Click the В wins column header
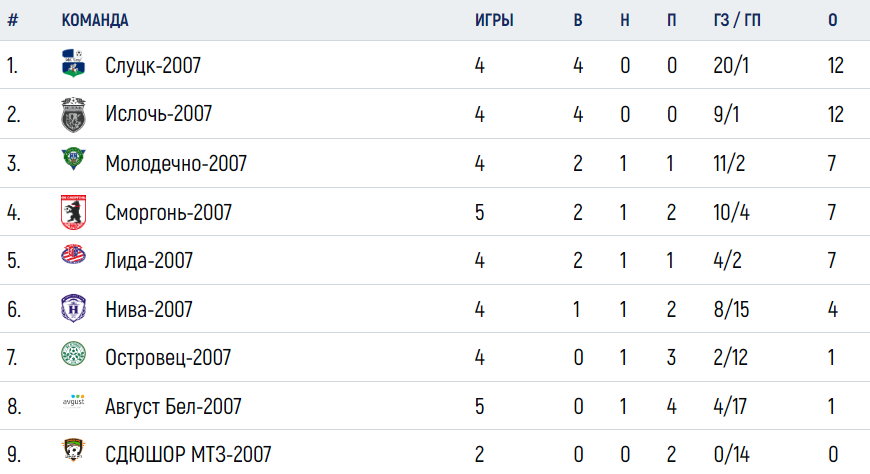 (578, 21)
